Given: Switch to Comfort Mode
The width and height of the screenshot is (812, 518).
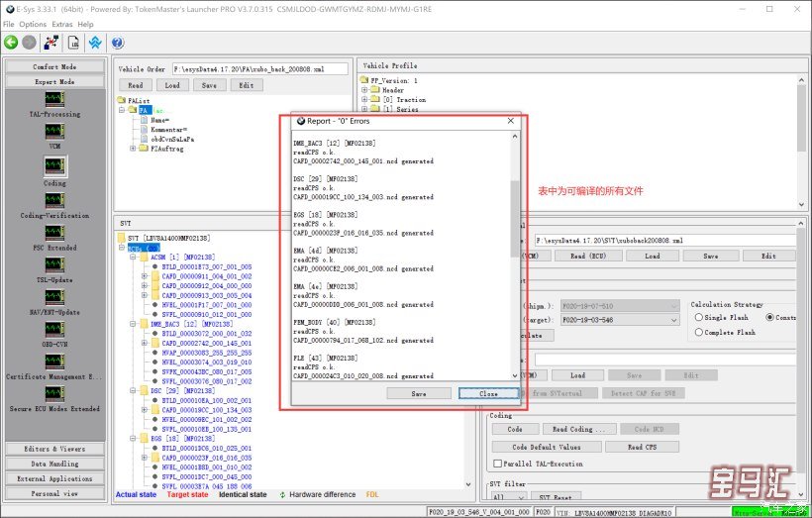Looking at the screenshot, I should pyautogui.click(x=54, y=66).
